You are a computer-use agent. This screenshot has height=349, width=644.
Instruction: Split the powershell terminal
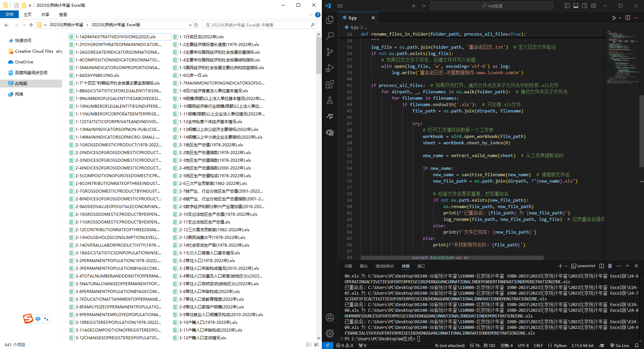tap(601, 266)
